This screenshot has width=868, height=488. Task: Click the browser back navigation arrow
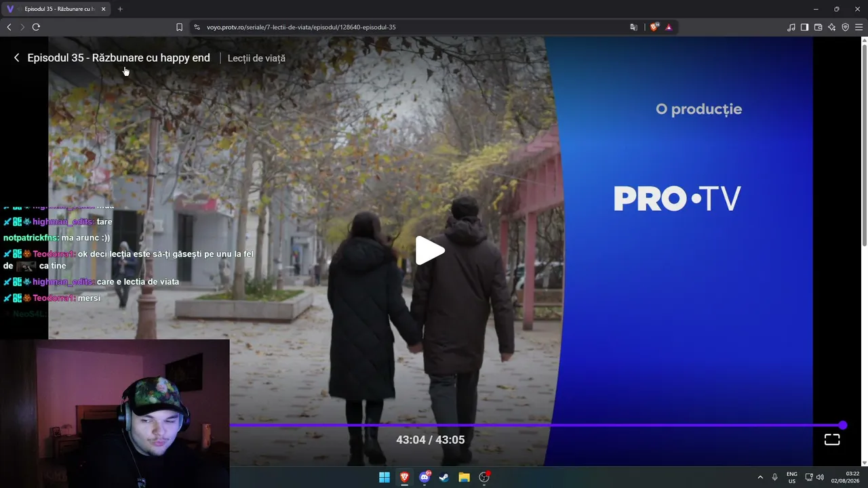click(9, 27)
